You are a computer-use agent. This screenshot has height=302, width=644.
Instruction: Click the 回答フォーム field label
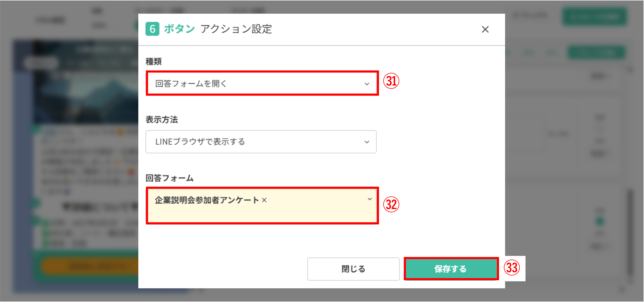(x=170, y=178)
